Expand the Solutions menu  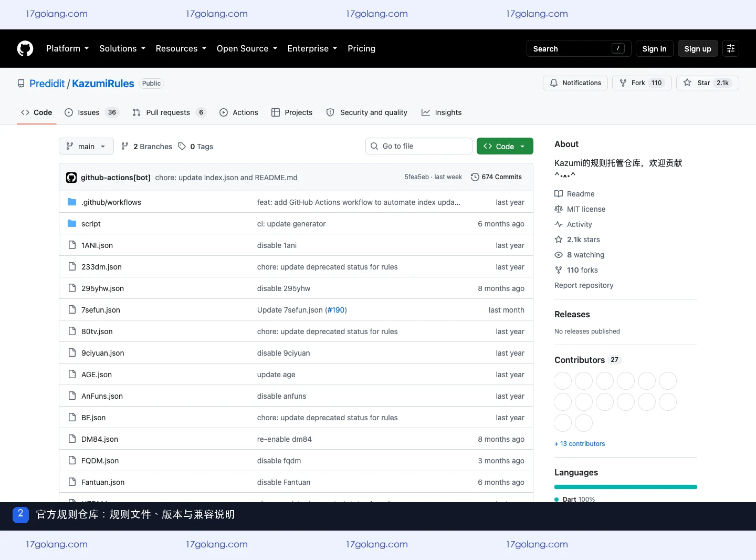[x=122, y=48]
